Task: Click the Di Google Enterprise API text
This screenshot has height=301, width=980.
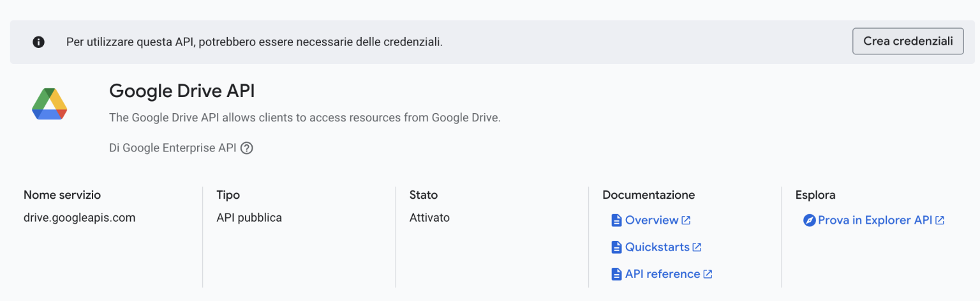Action: coord(172,148)
